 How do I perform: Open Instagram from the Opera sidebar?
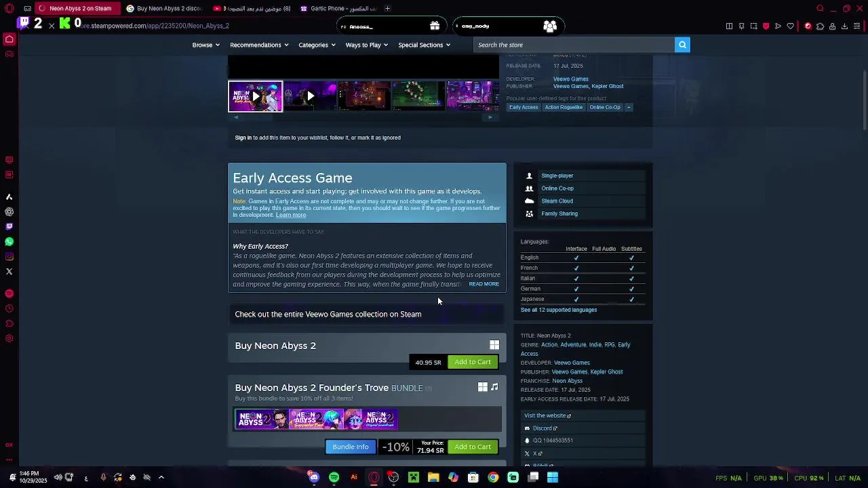point(9,256)
